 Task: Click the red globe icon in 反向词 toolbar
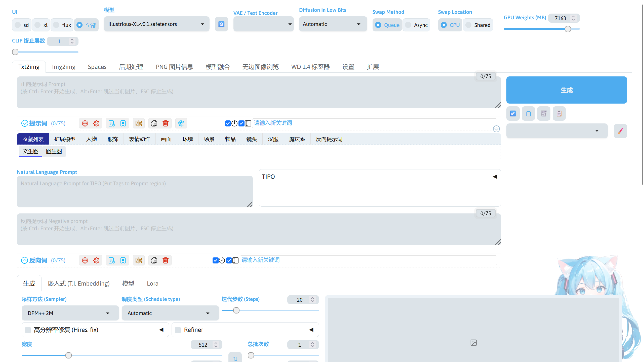click(85, 260)
